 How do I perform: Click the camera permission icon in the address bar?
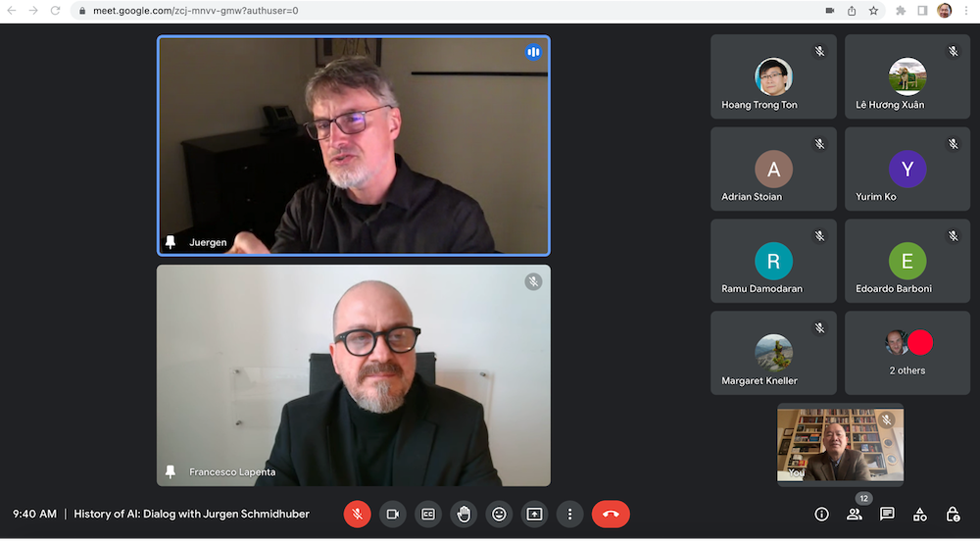[x=829, y=11]
